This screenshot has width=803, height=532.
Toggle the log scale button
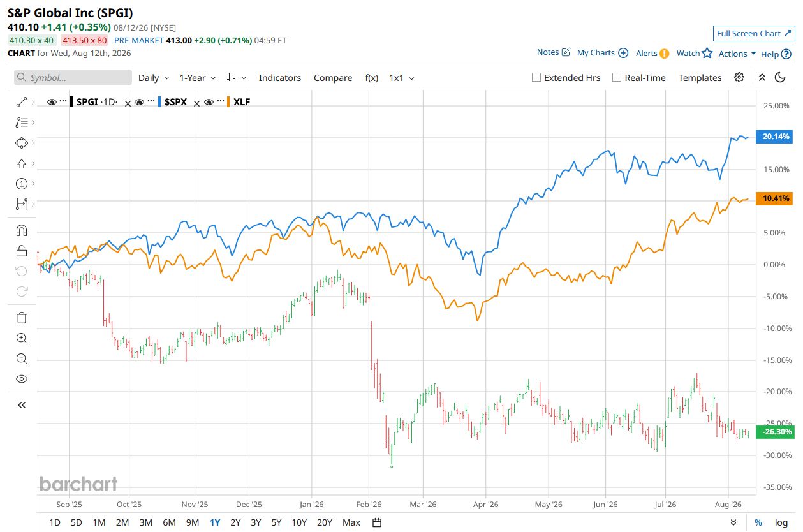click(x=781, y=522)
